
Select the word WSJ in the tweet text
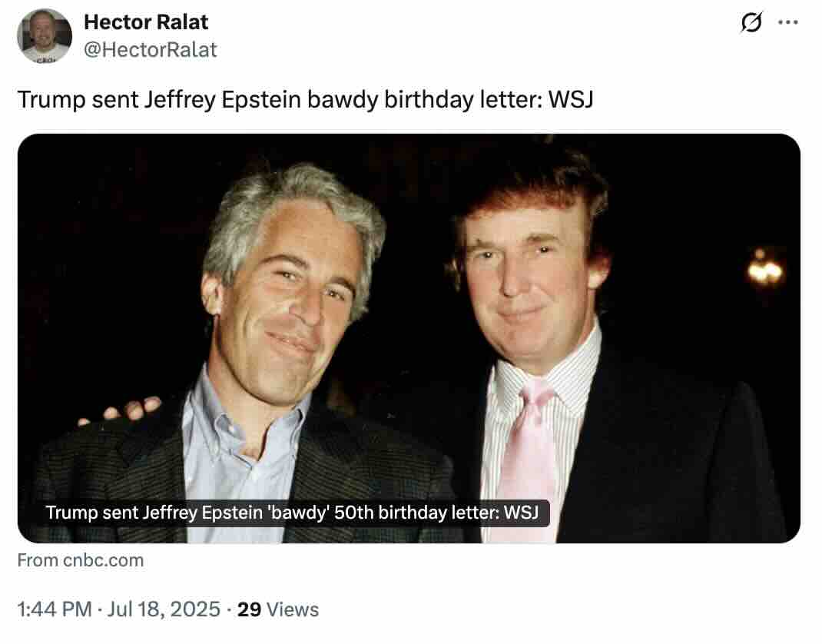pyautogui.click(x=571, y=100)
